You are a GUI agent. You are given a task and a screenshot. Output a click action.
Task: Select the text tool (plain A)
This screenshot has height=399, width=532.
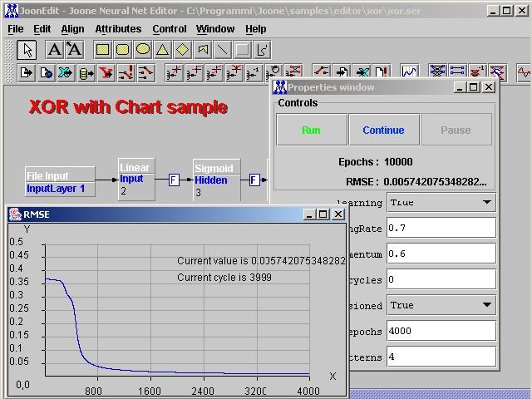coord(54,50)
